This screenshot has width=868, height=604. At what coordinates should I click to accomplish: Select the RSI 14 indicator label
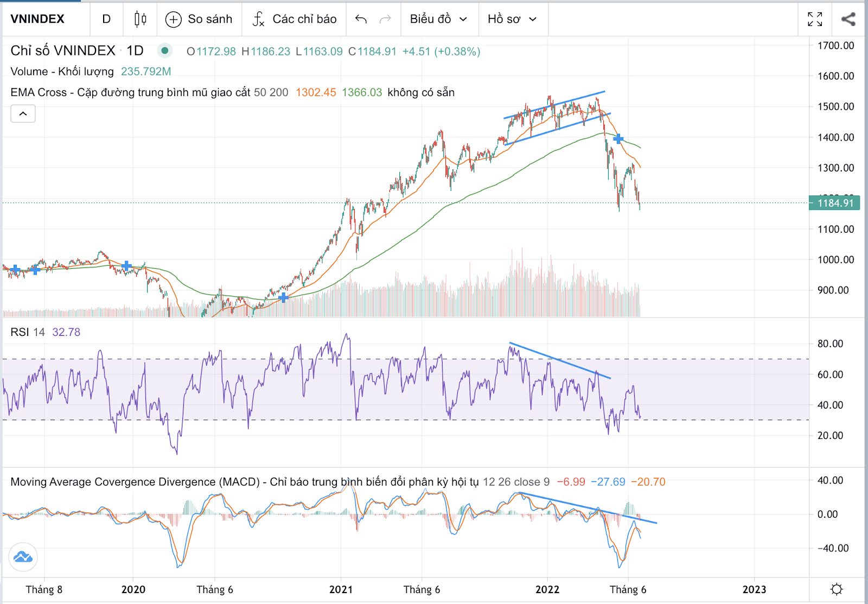tap(27, 332)
